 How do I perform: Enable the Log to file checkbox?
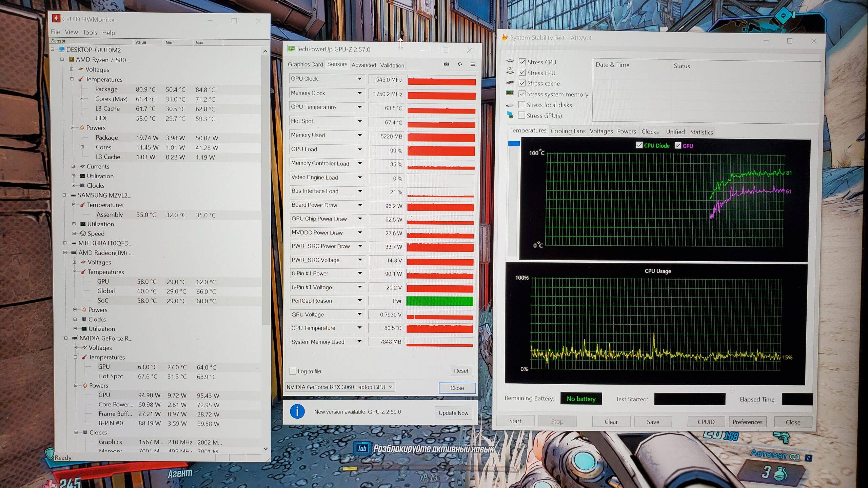pyautogui.click(x=293, y=371)
